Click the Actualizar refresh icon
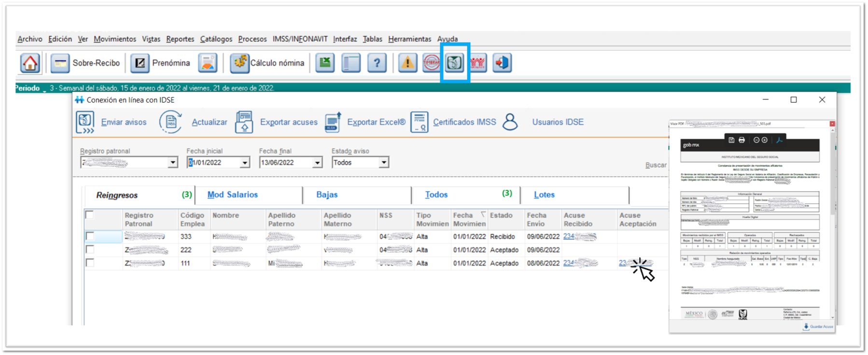Viewport: 868px width, 355px height. click(170, 122)
